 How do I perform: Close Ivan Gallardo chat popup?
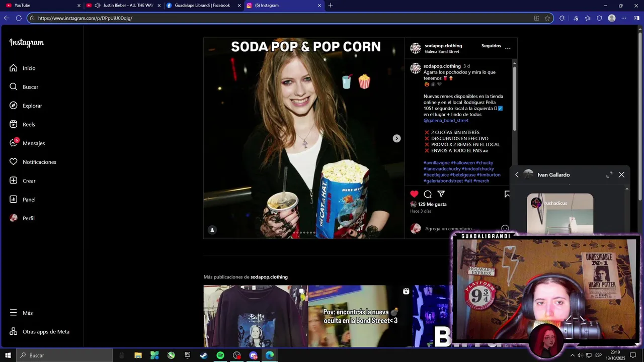[x=621, y=175]
